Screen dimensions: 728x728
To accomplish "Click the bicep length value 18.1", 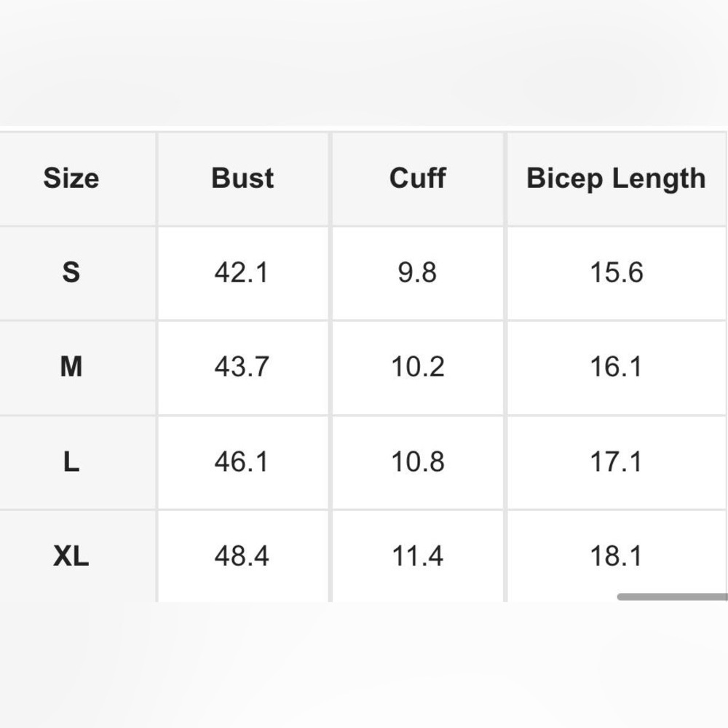I will [616, 556].
